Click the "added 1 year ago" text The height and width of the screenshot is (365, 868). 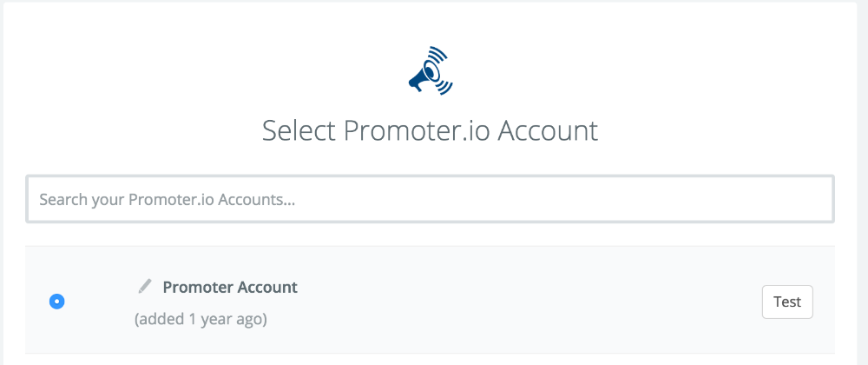click(201, 319)
